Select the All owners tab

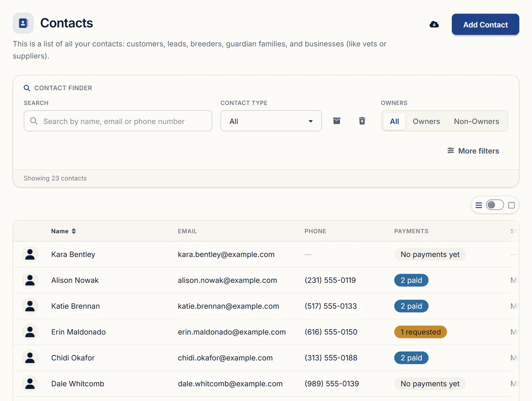(x=394, y=121)
